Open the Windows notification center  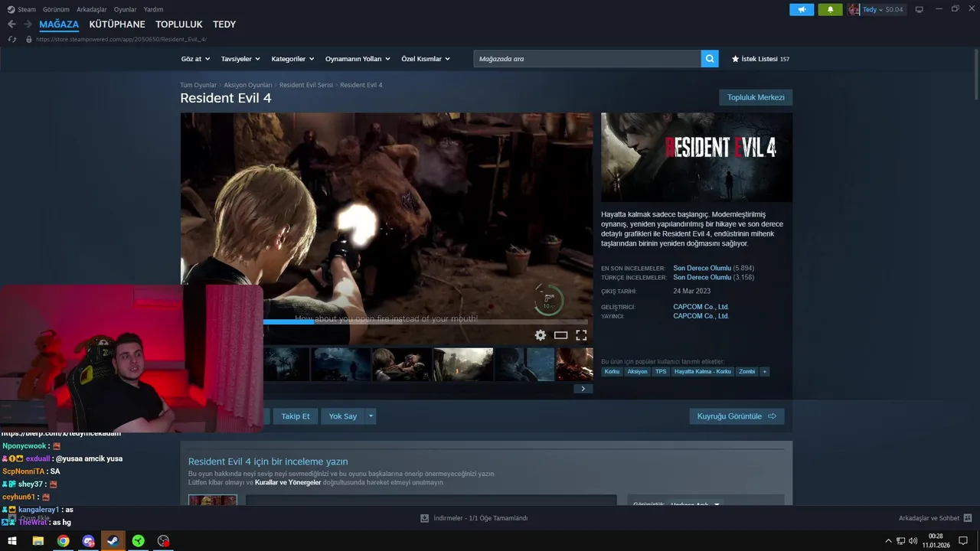pos(963,541)
